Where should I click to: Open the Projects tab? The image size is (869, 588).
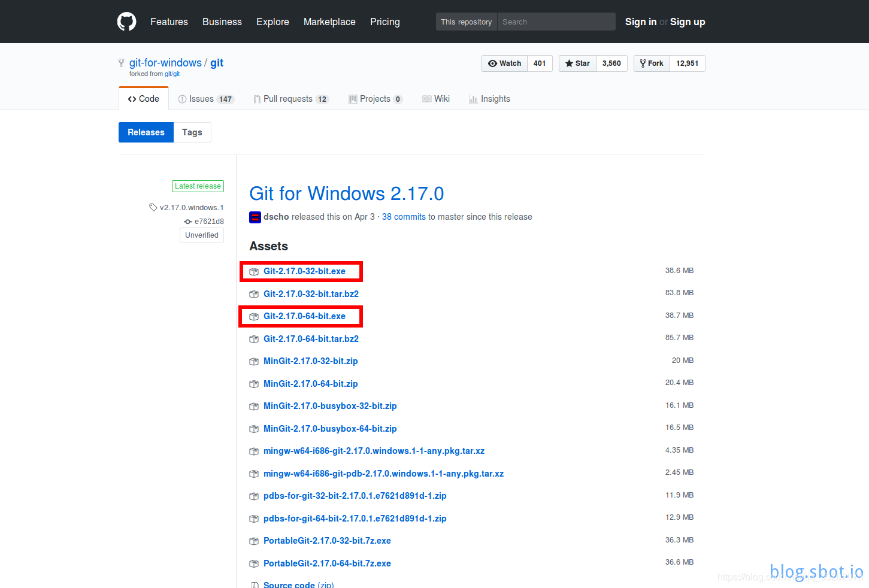click(x=376, y=99)
